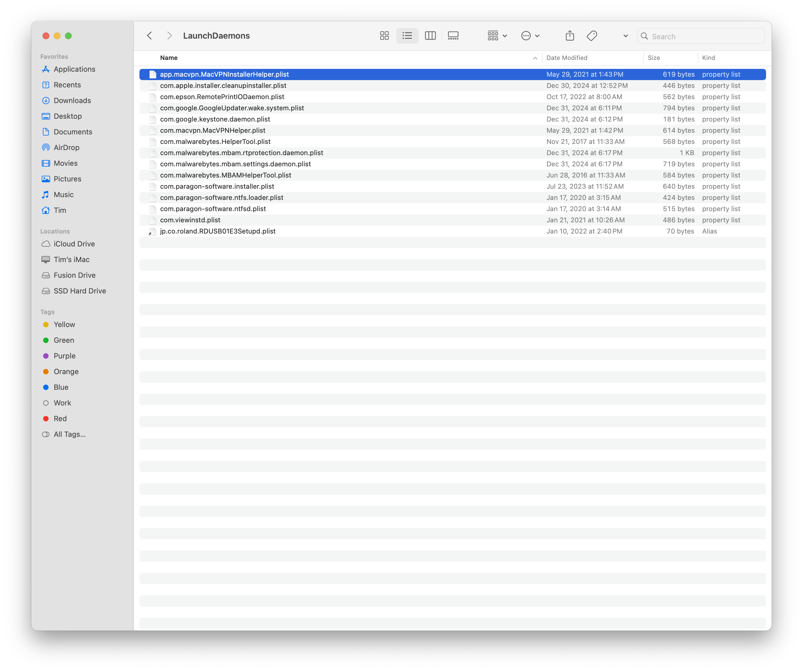The height and width of the screenshot is (672, 803).
Task: Click the Yellow tag swatch
Action: [46, 324]
